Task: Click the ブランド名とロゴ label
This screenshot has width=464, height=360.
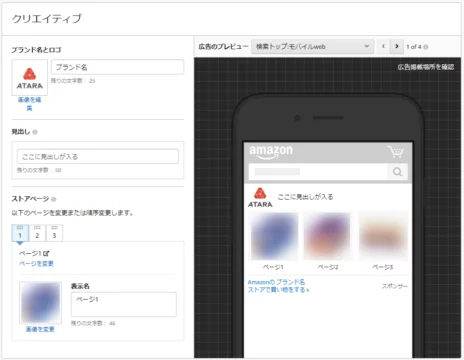Action: click(x=36, y=50)
